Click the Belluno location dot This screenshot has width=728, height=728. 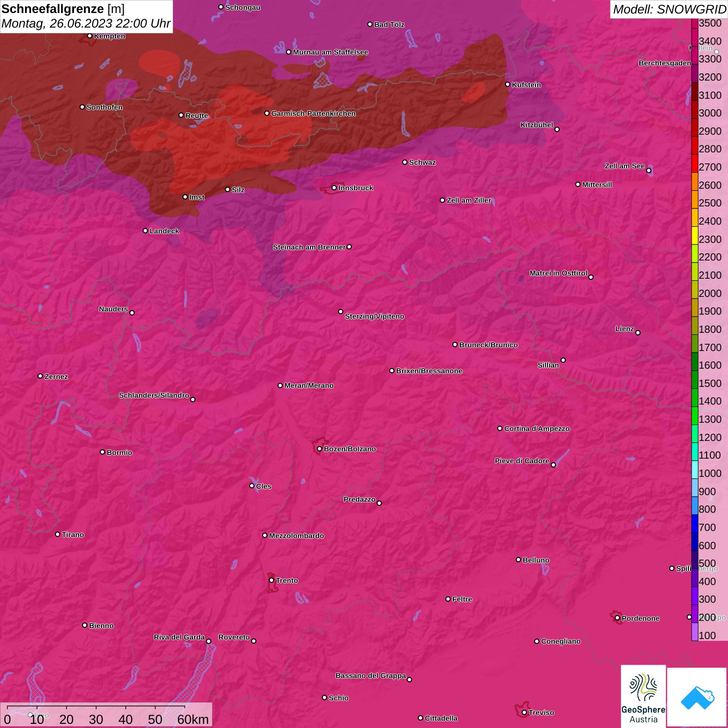point(518,560)
